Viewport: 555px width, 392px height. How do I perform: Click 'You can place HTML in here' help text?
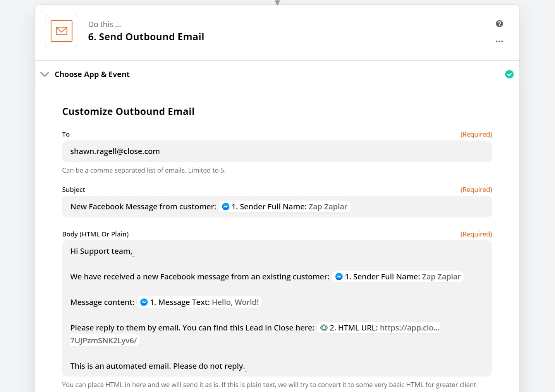tap(269, 385)
